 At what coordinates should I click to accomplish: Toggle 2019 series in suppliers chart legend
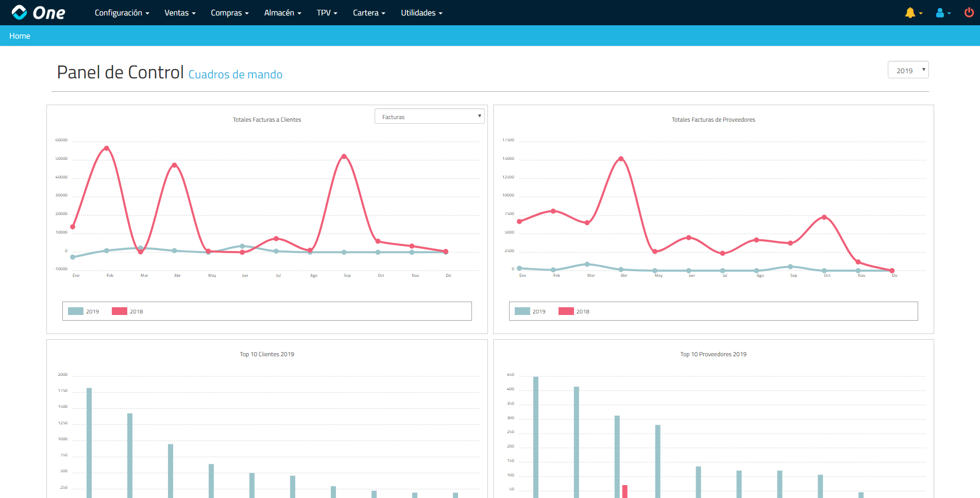pos(530,311)
